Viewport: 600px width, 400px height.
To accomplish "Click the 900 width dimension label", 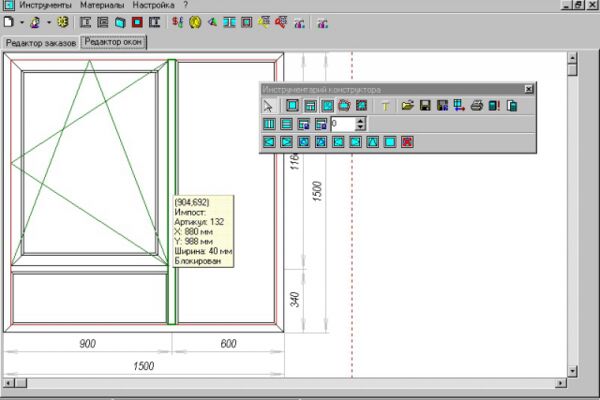I will (x=87, y=343).
